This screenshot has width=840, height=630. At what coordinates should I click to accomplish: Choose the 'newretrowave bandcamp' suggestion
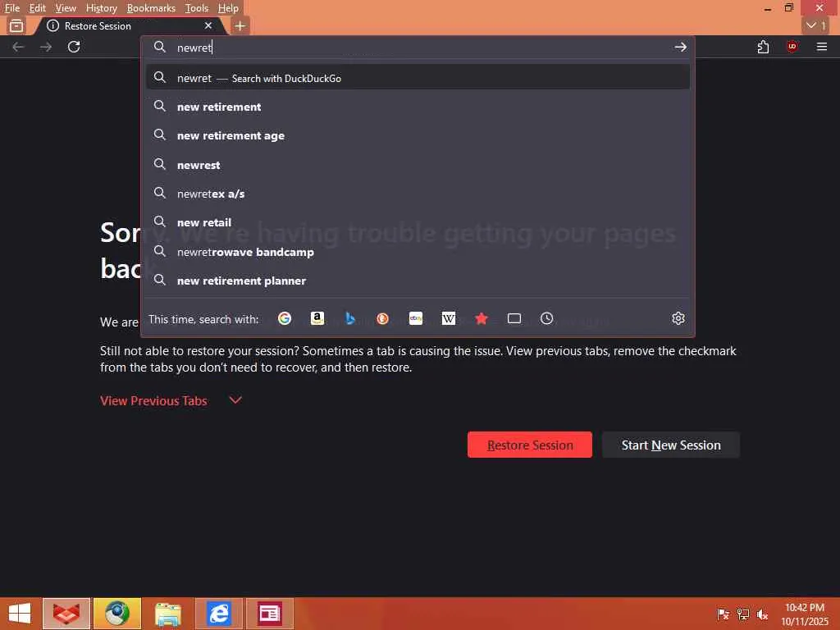[418, 252]
